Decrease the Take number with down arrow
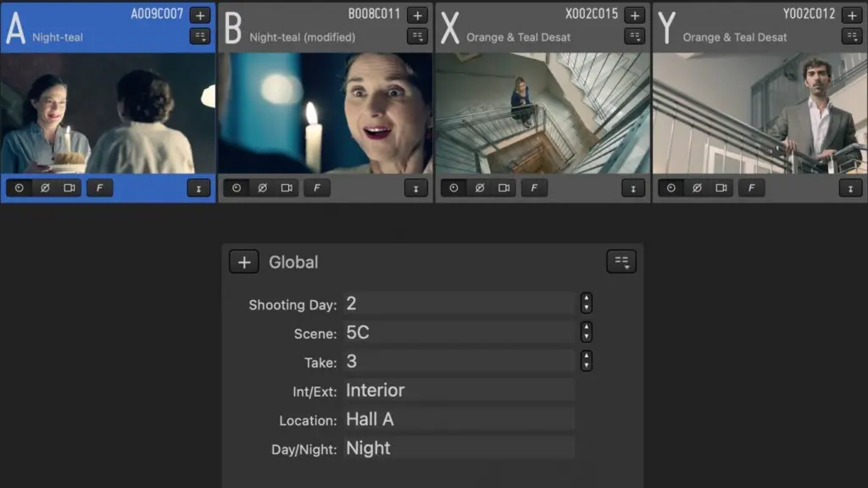The image size is (868, 488). tap(587, 366)
